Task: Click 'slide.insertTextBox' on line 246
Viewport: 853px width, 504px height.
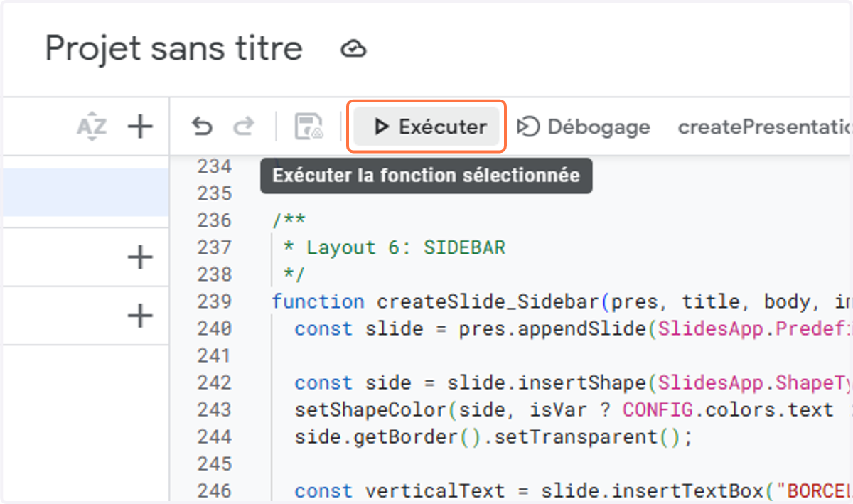Action: (x=653, y=490)
